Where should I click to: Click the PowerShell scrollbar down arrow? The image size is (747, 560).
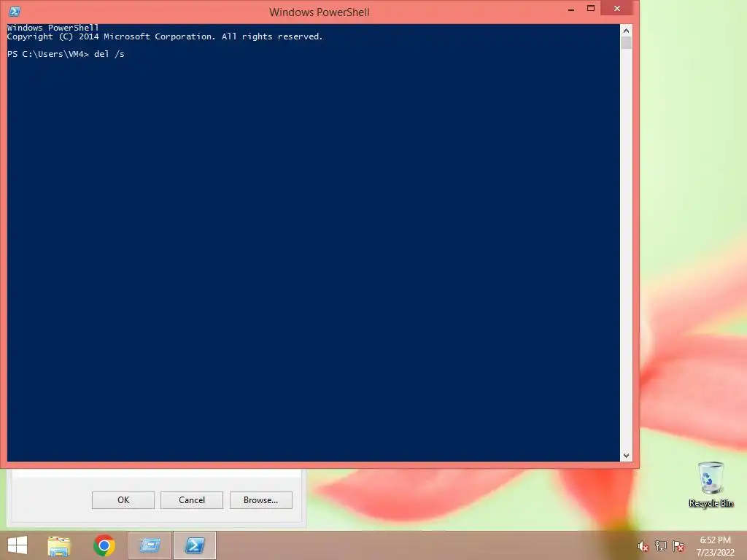point(626,456)
